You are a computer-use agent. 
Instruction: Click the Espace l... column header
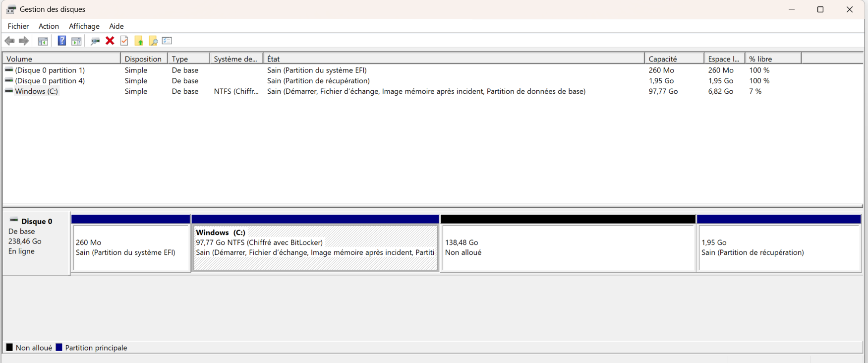(724, 59)
